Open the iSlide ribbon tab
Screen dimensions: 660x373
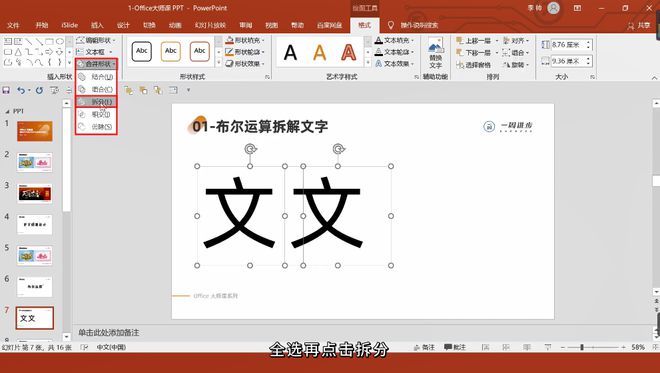(x=69, y=25)
